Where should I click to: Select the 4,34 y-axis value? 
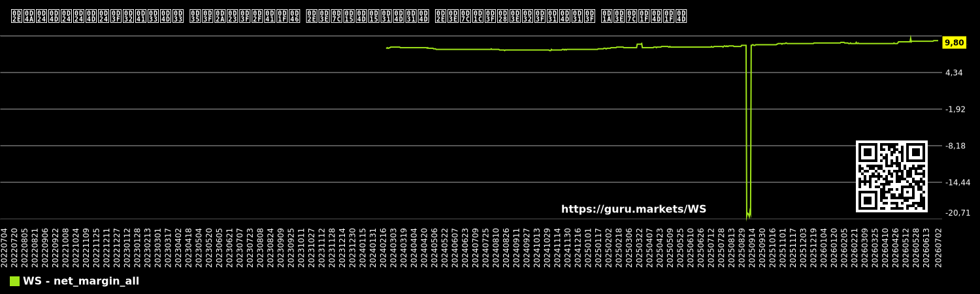[955, 73]
